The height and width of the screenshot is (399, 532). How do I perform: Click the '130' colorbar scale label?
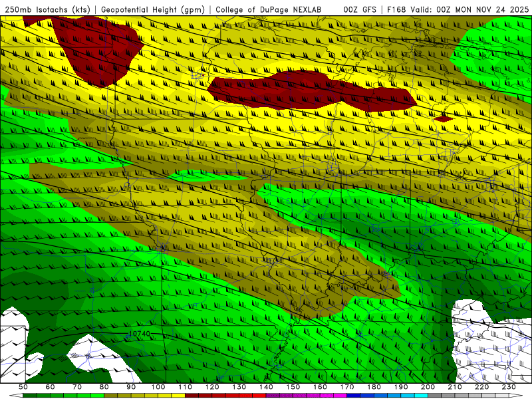click(x=239, y=387)
